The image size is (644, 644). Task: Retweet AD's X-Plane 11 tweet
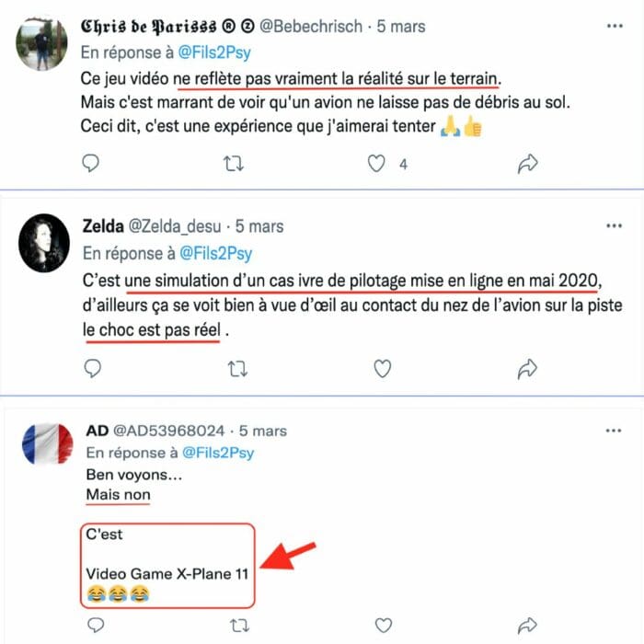tap(239, 626)
